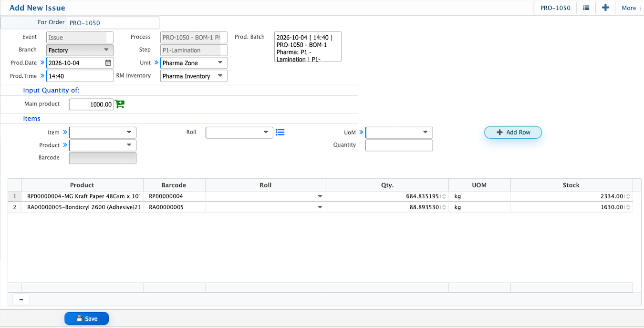Open Roll dropdown in row RA00000005
The image size is (644, 328).
coord(320,207)
